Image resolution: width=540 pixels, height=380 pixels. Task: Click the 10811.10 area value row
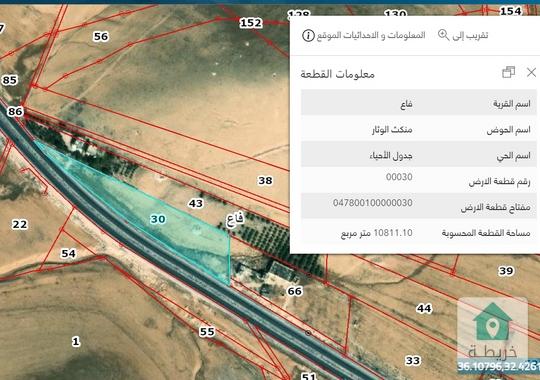click(x=419, y=233)
